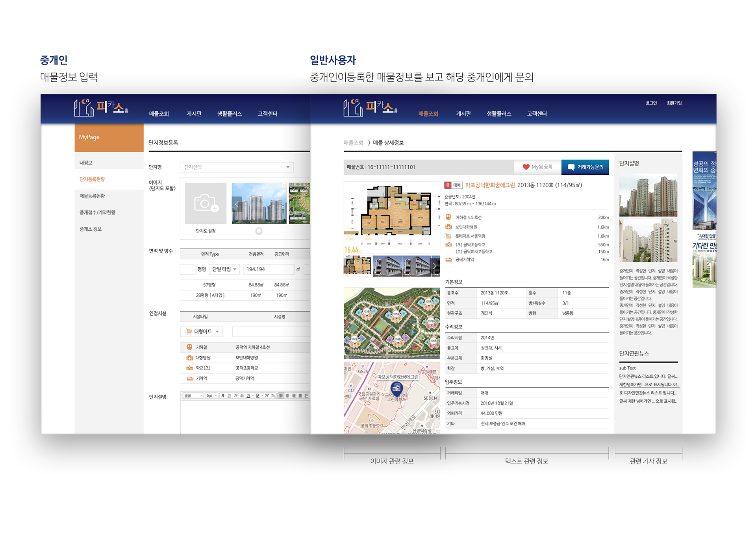Select 매물등록현황 in the MyPage sidebar
Screen dimensions: 756x534
tap(92, 196)
